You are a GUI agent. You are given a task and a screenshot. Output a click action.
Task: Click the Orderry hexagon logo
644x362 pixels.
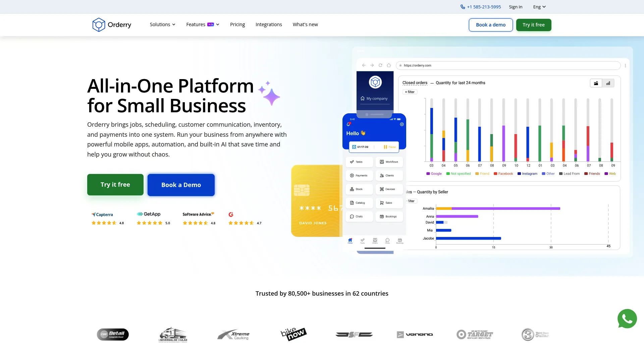(x=99, y=25)
